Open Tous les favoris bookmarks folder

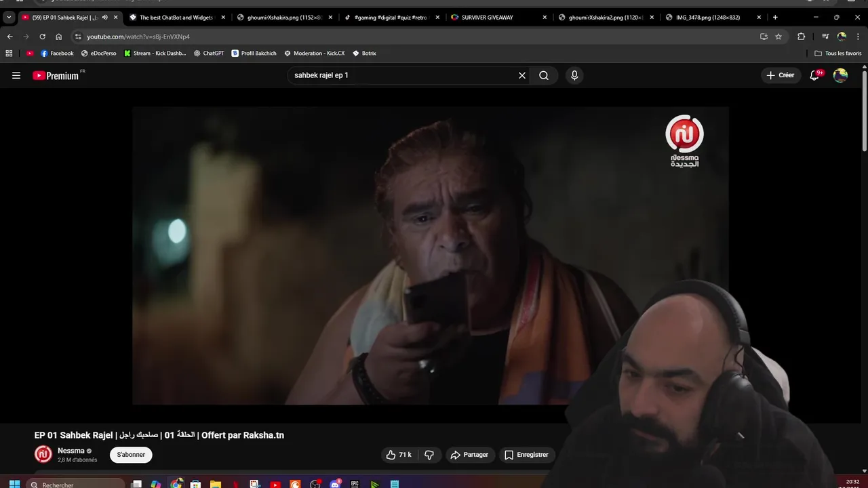(838, 53)
